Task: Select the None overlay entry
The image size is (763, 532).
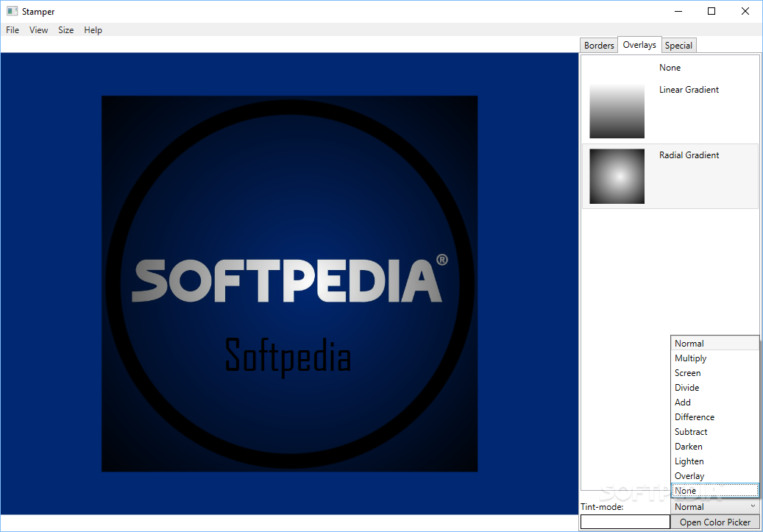Action: pos(670,68)
